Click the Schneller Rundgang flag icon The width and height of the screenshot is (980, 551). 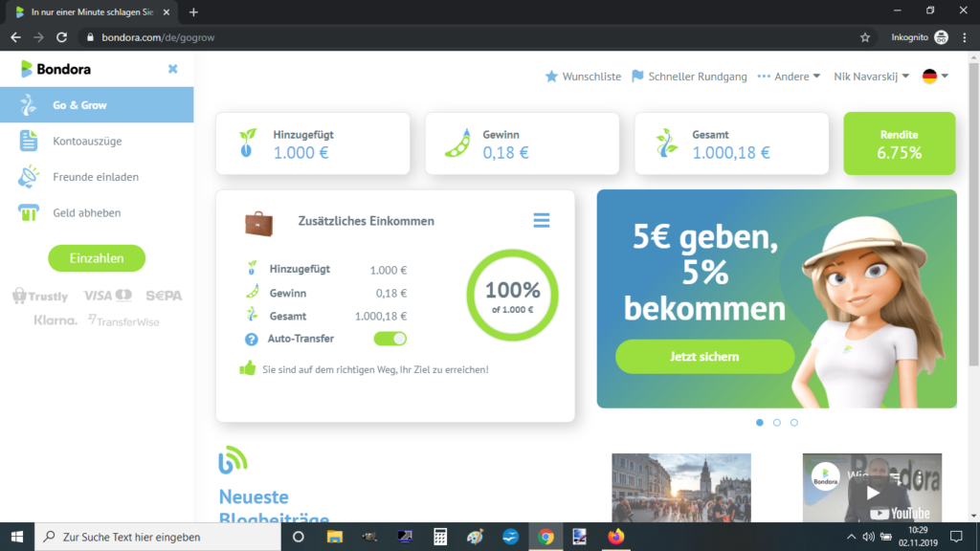(637, 77)
